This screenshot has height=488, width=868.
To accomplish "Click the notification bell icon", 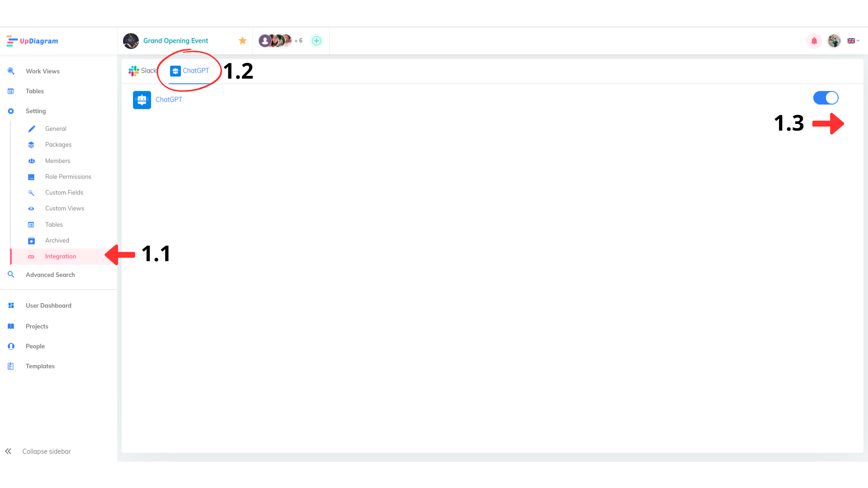I will (814, 41).
